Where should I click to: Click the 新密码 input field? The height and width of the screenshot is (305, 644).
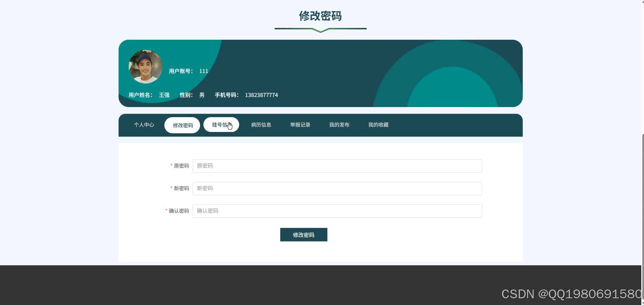336,188
